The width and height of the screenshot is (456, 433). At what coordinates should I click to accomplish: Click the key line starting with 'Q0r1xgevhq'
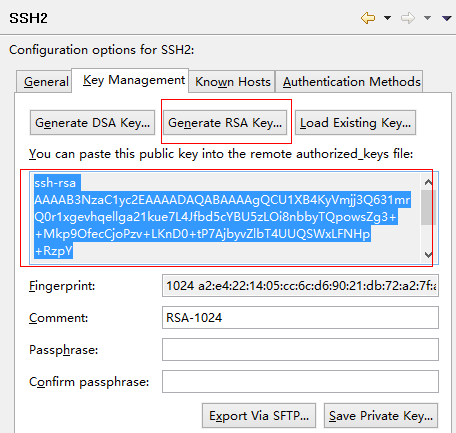(216, 217)
